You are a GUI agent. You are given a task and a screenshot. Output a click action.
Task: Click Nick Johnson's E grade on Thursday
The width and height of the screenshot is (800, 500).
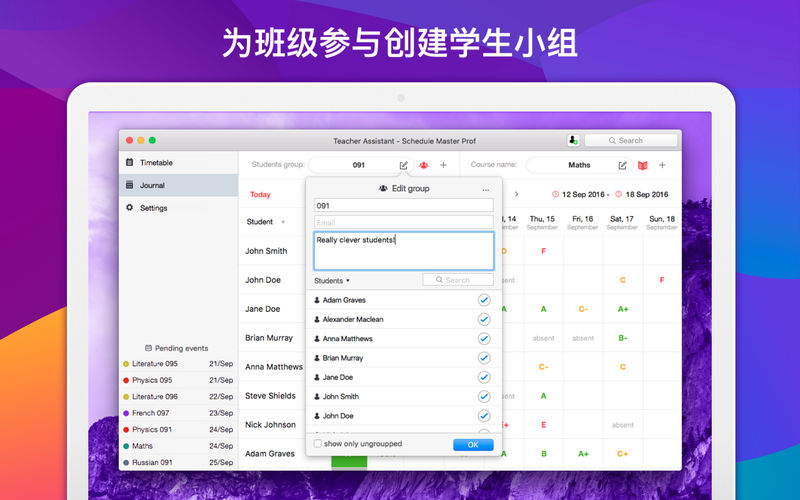[543, 424]
